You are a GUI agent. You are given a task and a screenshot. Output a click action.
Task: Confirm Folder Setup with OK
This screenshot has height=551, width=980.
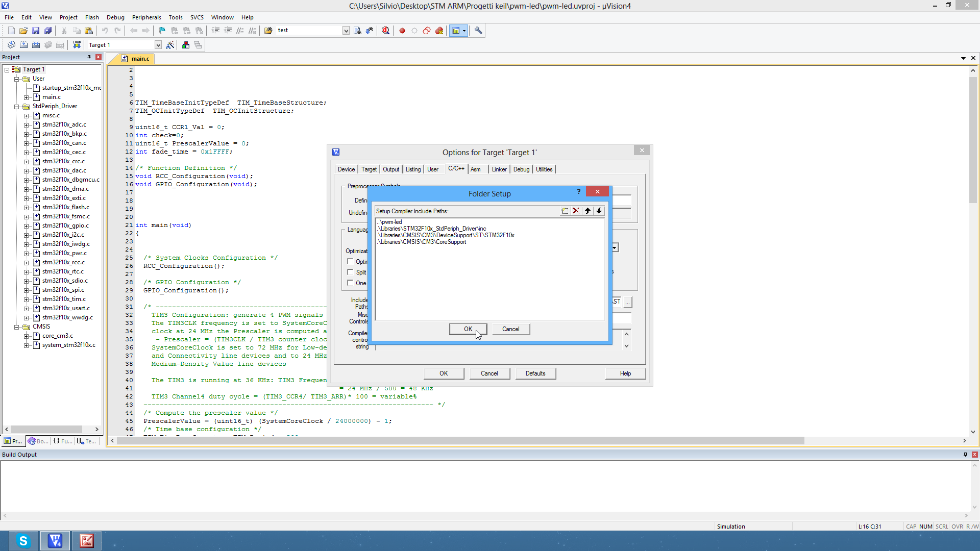pos(468,329)
